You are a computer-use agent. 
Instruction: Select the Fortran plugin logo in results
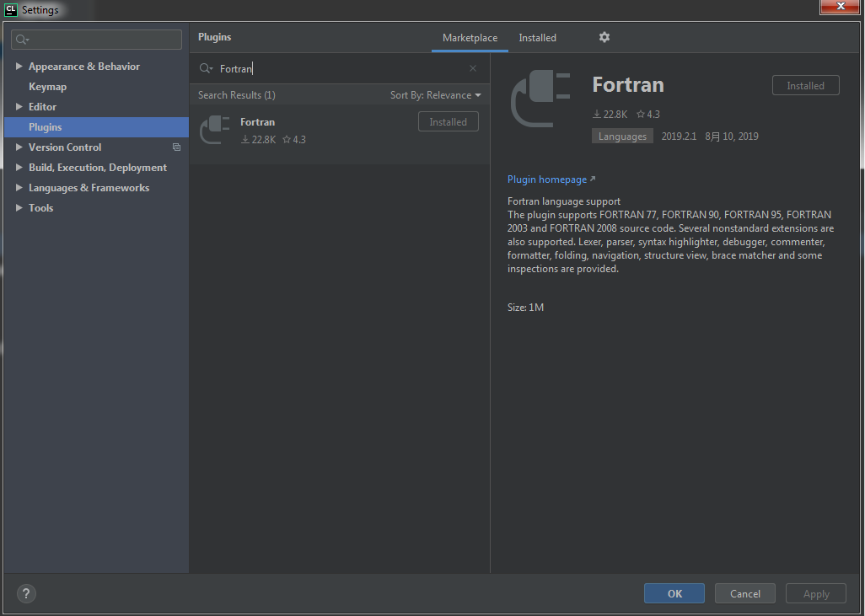(x=214, y=130)
